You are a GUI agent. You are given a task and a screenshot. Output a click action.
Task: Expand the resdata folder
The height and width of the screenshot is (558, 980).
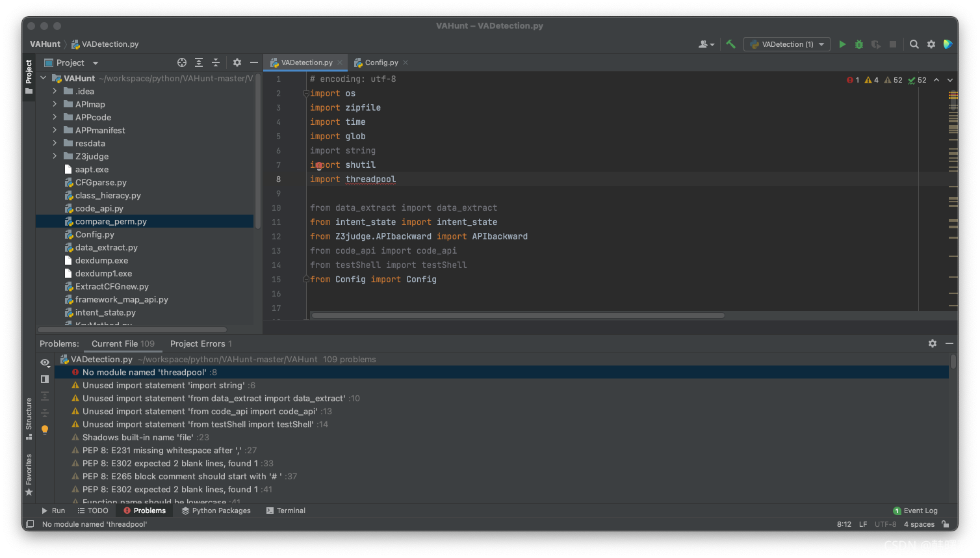(x=55, y=143)
